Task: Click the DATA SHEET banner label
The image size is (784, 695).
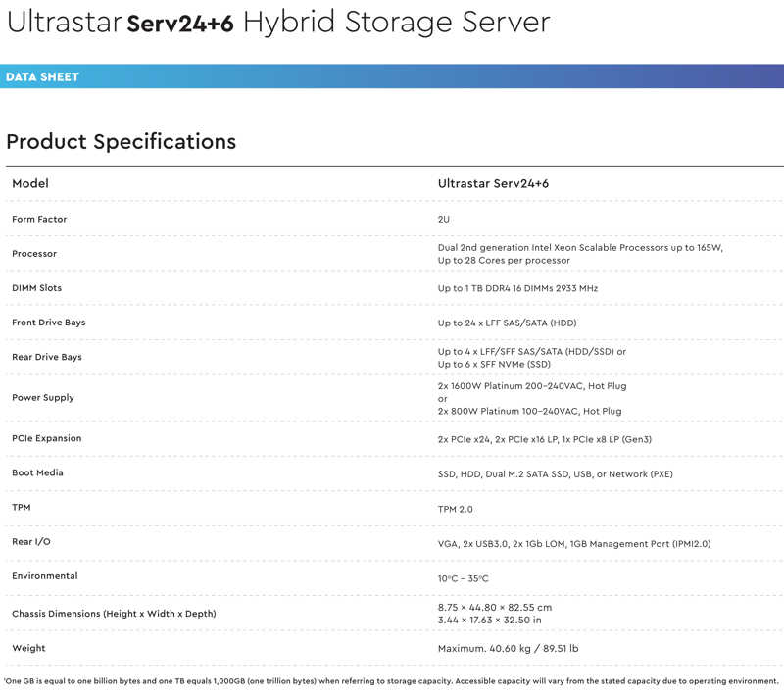Action: [42, 77]
